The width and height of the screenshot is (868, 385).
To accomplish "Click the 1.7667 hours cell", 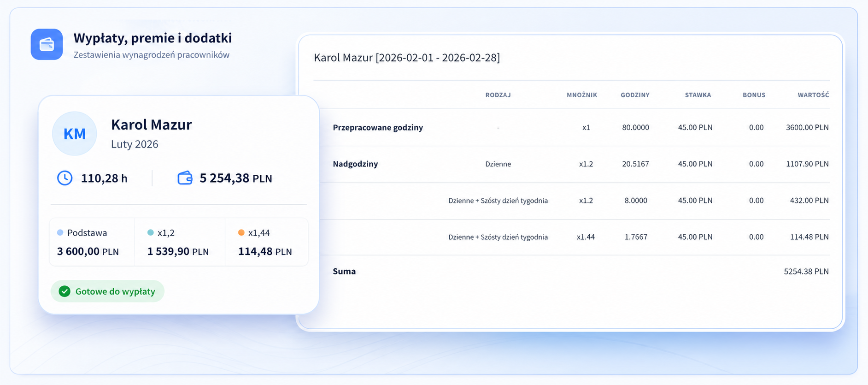I will [636, 237].
